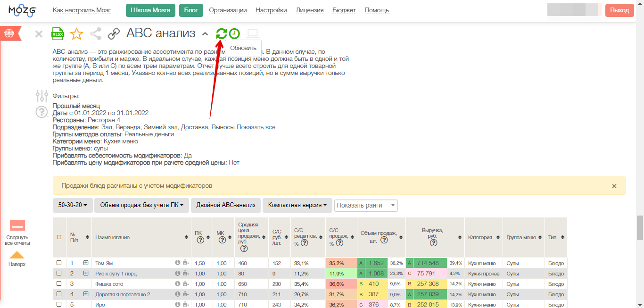Mark report as favorite with star icon
This screenshot has height=308, width=644.
click(x=76, y=33)
